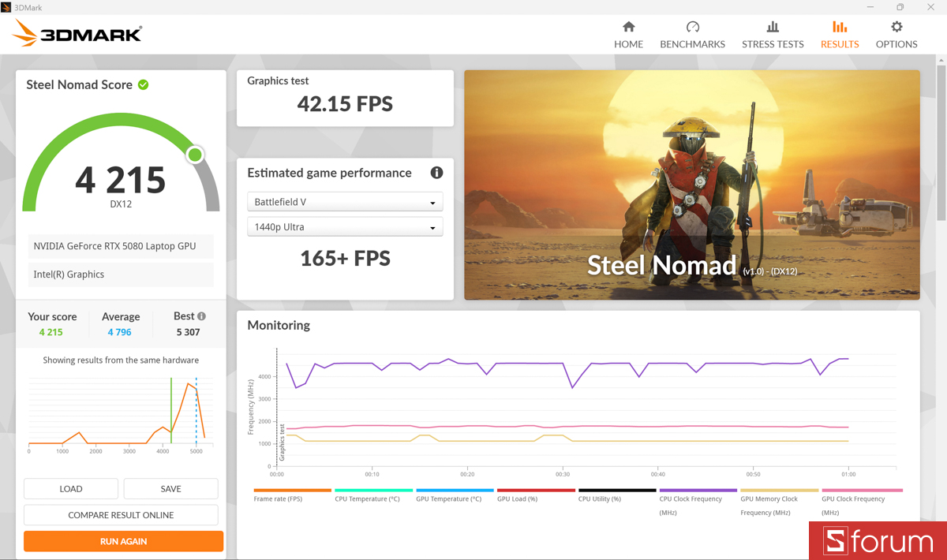This screenshot has height=560, width=947.
Task: Toggle the CPU Clock Frequency legend
Action: pos(698,502)
